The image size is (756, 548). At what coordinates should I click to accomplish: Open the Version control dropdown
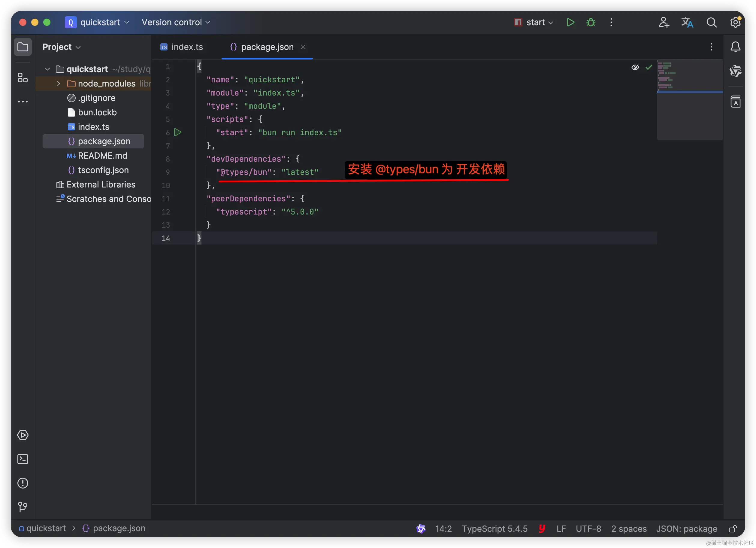[x=176, y=22]
